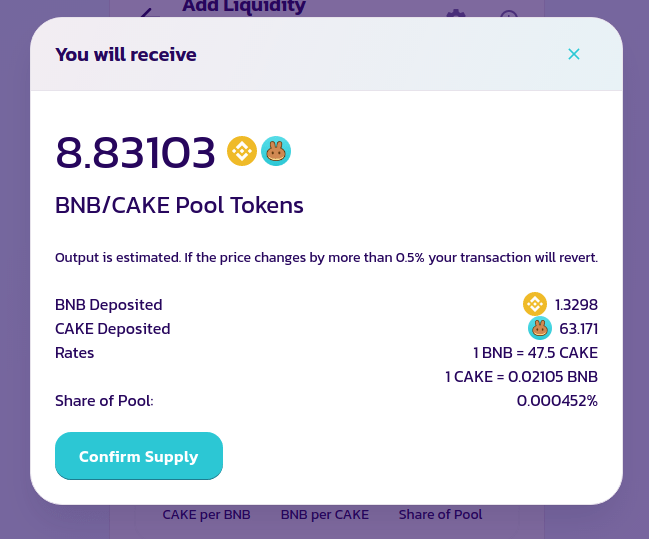
Task: Click the large yellow BNB token icon
Action: 242,151
